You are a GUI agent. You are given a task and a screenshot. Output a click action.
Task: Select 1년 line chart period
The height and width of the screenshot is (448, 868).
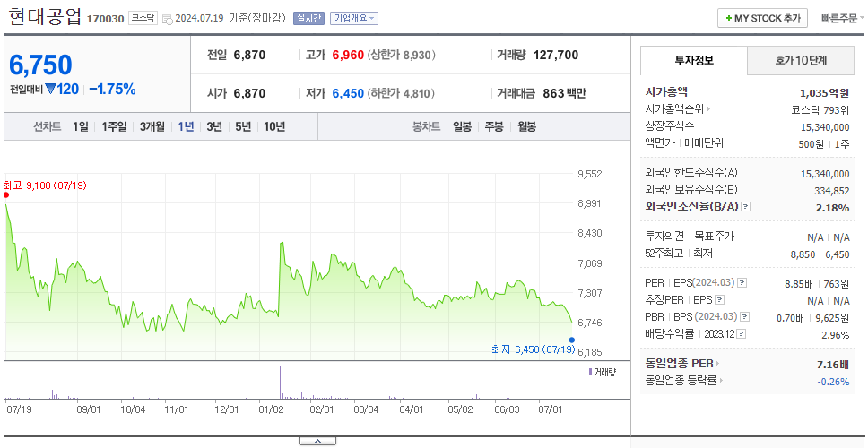186,126
